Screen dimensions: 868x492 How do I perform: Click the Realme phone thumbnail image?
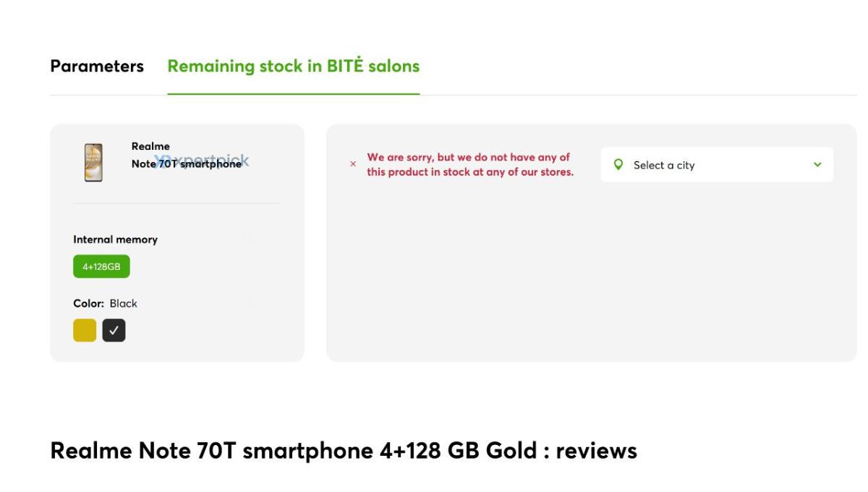pyautogui.click(x=93, y=162)
